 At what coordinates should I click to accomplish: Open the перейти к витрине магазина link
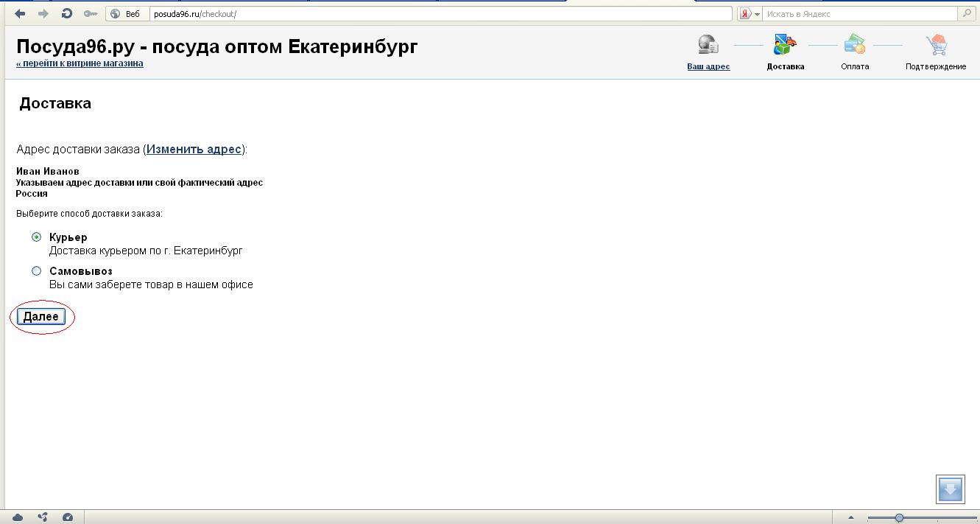tap(80, 63)
